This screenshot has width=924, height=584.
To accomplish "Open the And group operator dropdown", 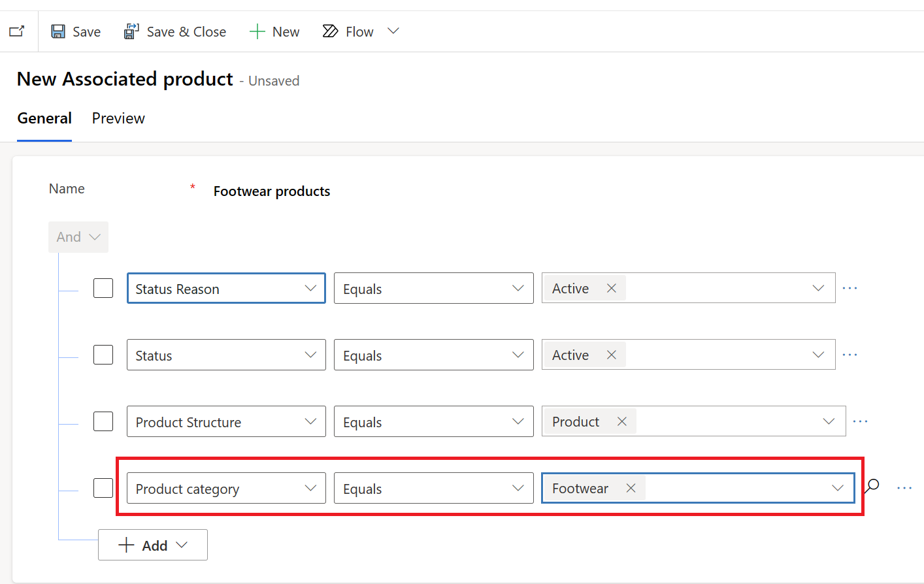I will click(78, 237).
